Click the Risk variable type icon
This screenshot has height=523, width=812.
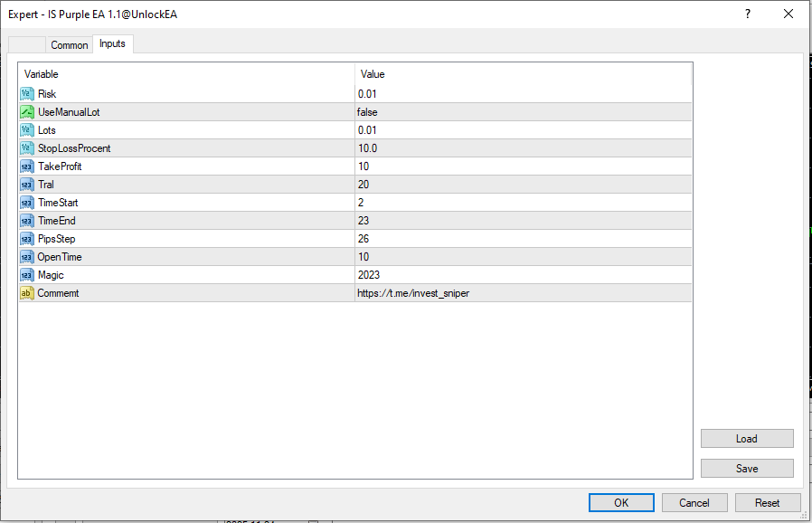click(x=27, y=94)
